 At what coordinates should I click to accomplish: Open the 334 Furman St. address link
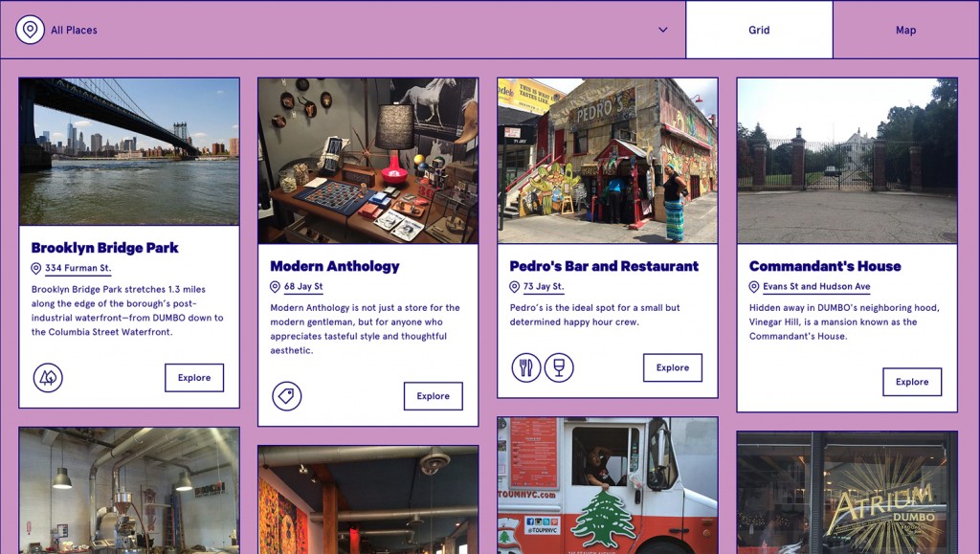78,269
